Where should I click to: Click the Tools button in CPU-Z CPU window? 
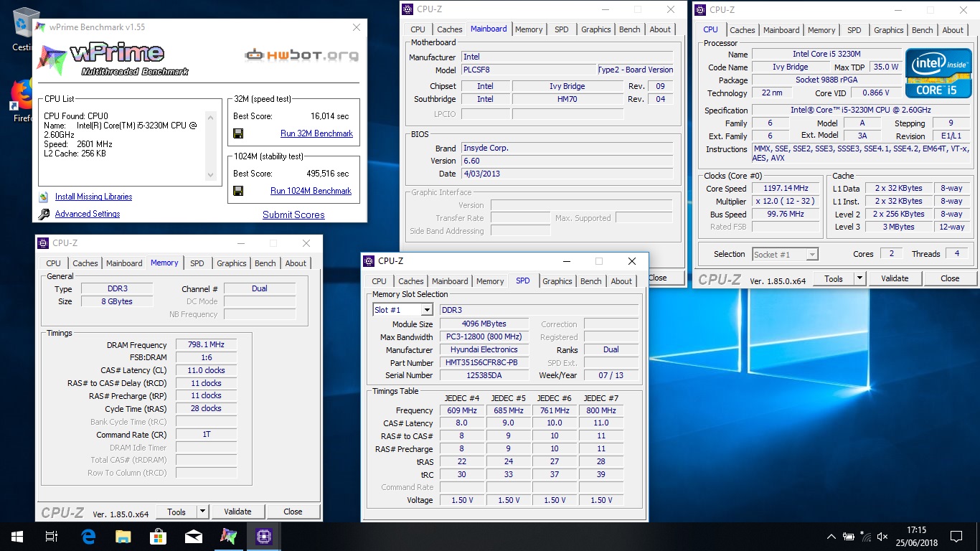pyautogui.click(x=834, y=278)
